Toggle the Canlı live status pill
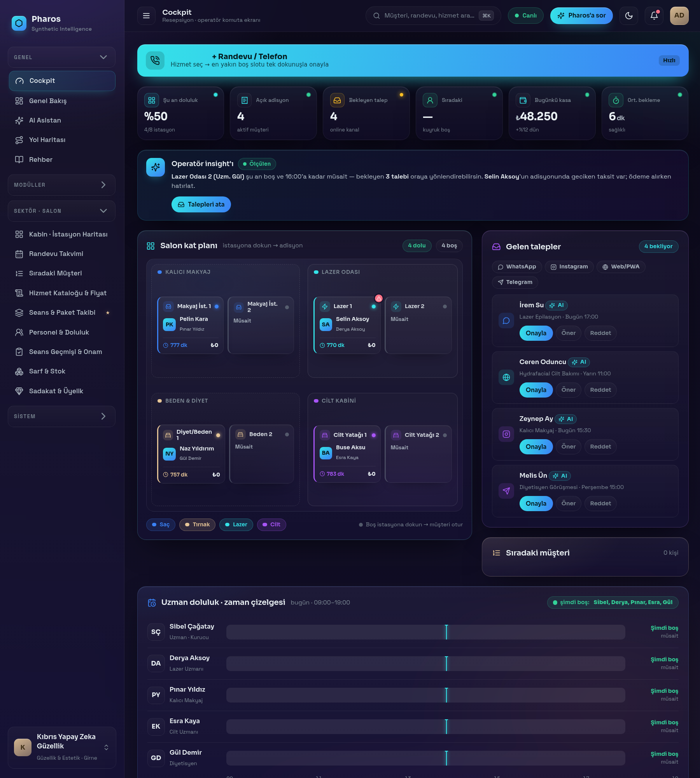 click(525, 16)
